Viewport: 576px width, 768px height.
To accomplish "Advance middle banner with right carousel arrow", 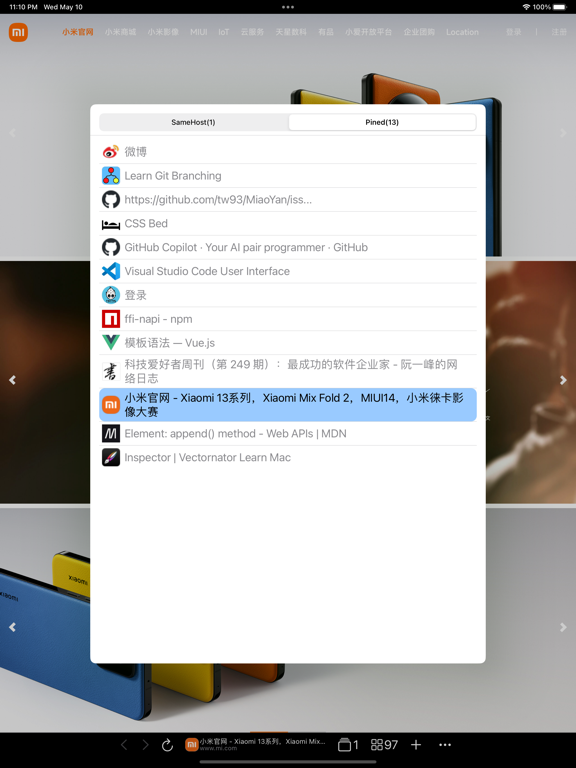I will 563,380.
